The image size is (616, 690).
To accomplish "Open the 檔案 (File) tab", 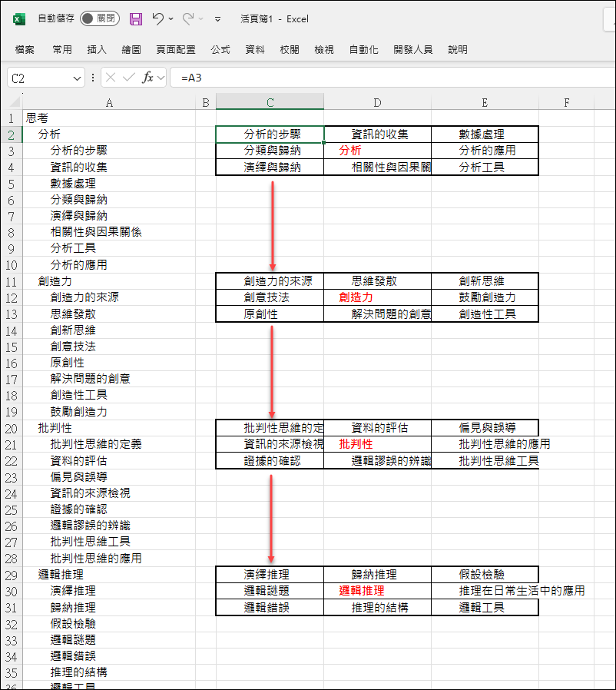I will click(25, 50).
